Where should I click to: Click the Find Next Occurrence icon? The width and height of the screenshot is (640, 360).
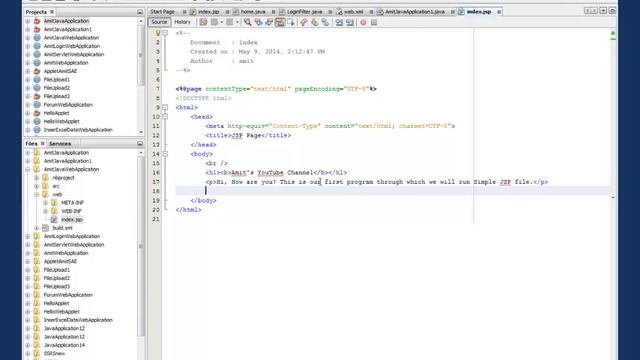(x=269, y=22)
